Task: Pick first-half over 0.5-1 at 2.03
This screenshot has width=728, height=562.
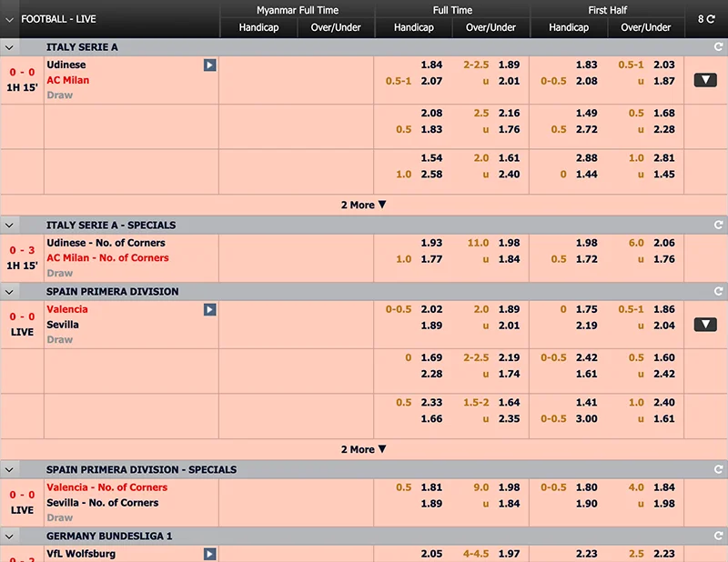Action: tap(664, 65)
